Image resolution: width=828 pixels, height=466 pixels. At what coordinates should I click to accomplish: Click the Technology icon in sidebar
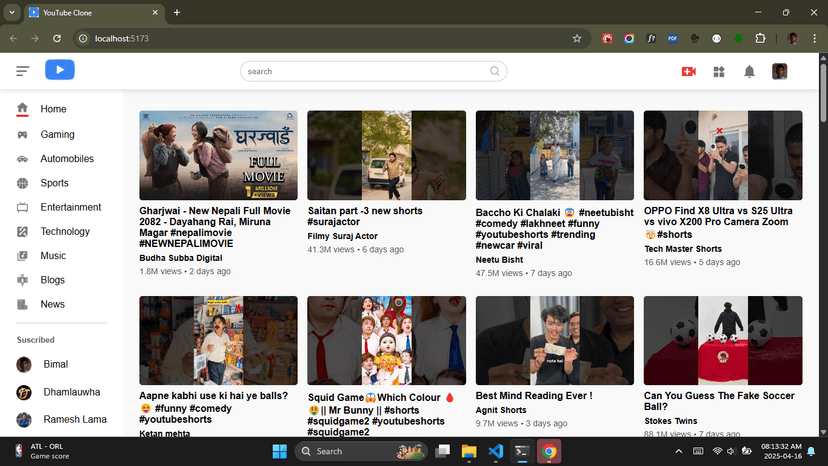[x=22, y=231]
